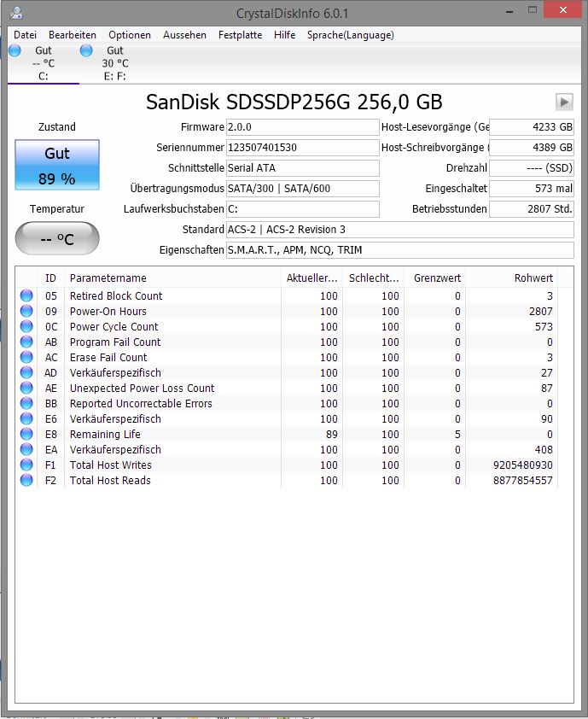The height and width of the screenshot is (719, 588).
Task: Click the Standard ACS-2 field
Action: click(x=399, y=229)
